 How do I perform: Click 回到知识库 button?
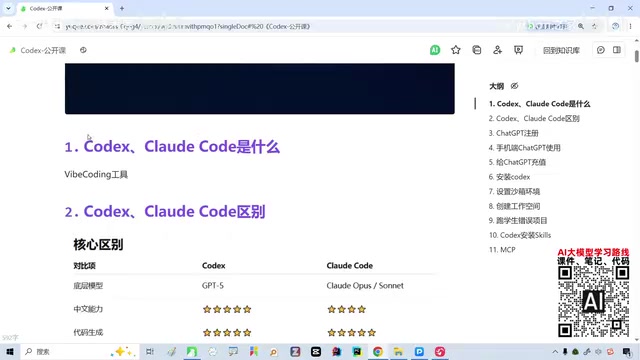pyautogui.click(x=561, y=51)
